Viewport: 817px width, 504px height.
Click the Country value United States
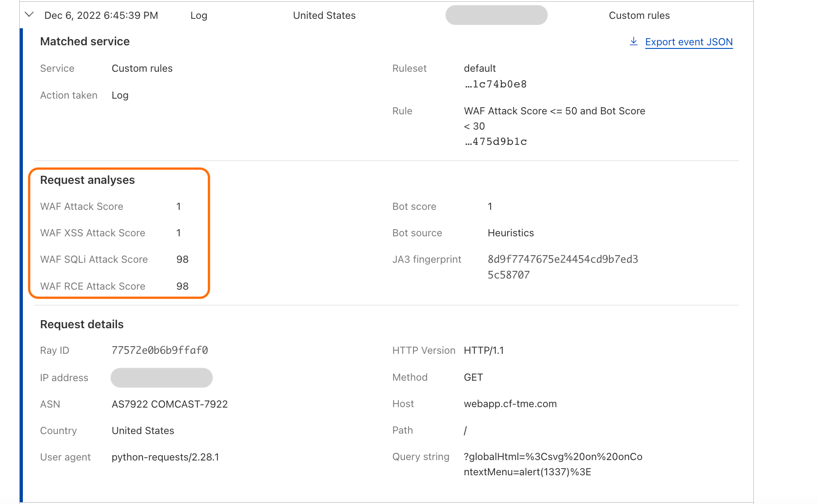[x=143, y=430]
